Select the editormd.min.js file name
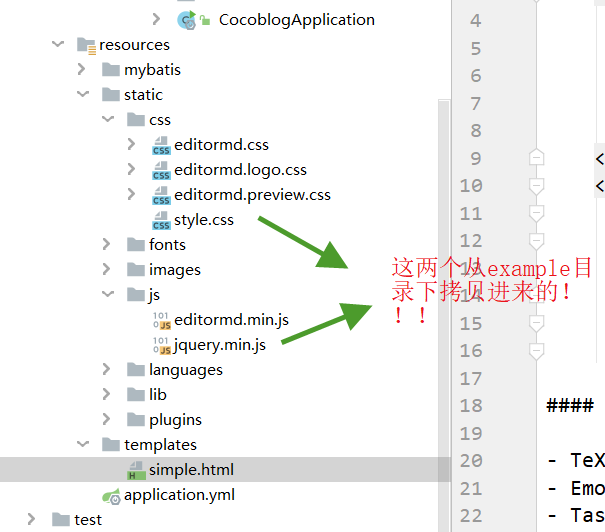605x532 pixels. 232,320
